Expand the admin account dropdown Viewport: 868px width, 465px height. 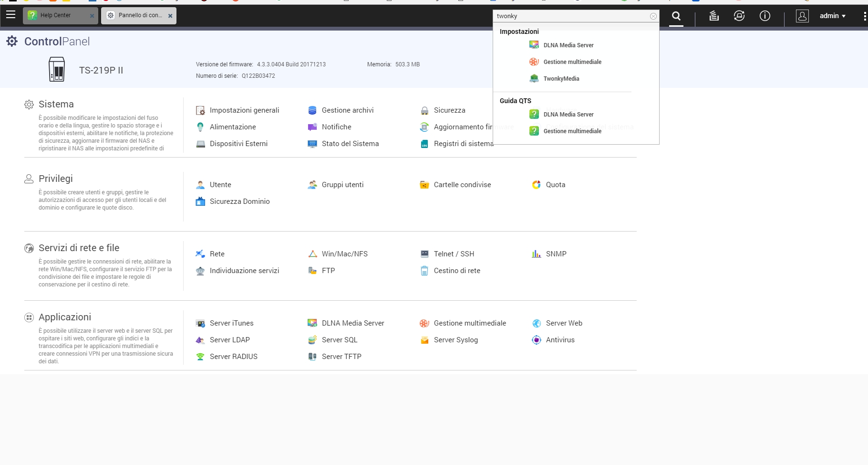click(x=832, y=16)
